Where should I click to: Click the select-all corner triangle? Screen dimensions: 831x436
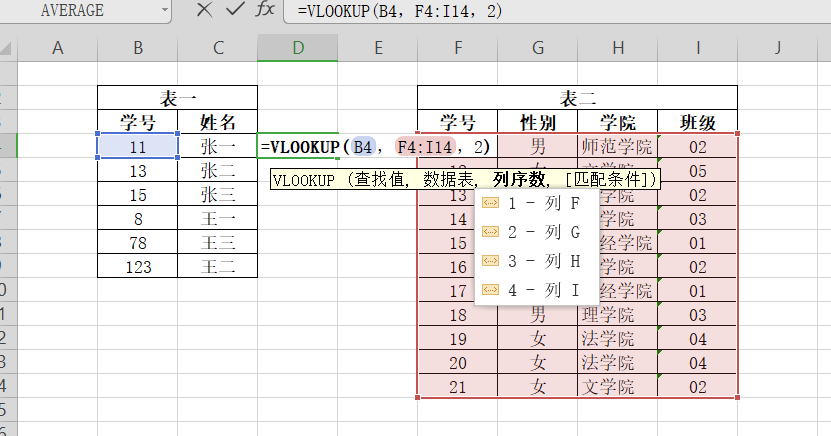pos(6,49)
